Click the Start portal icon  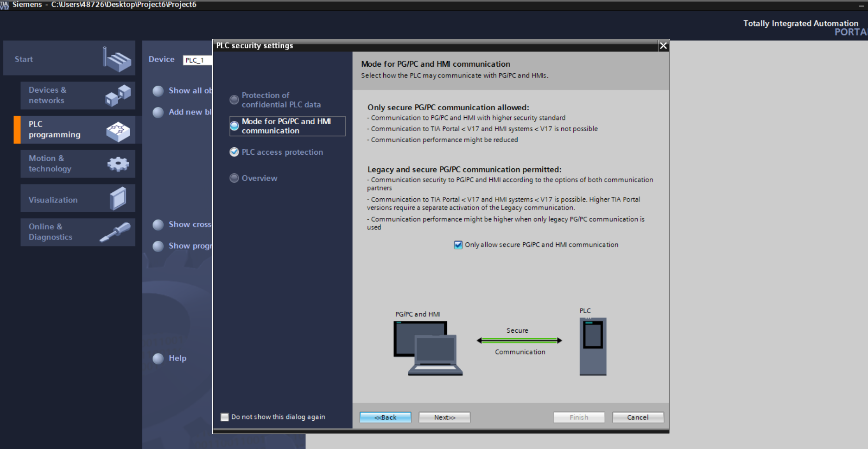click(117, 59)
